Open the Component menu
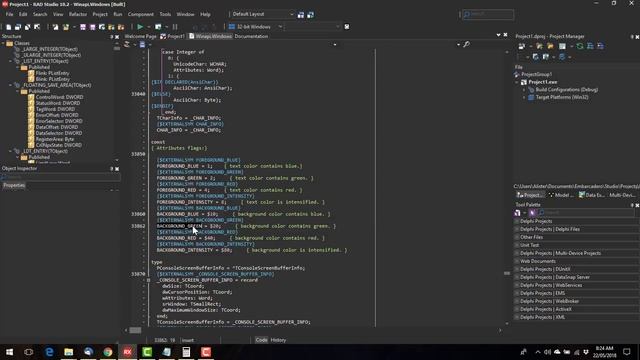 140,14
